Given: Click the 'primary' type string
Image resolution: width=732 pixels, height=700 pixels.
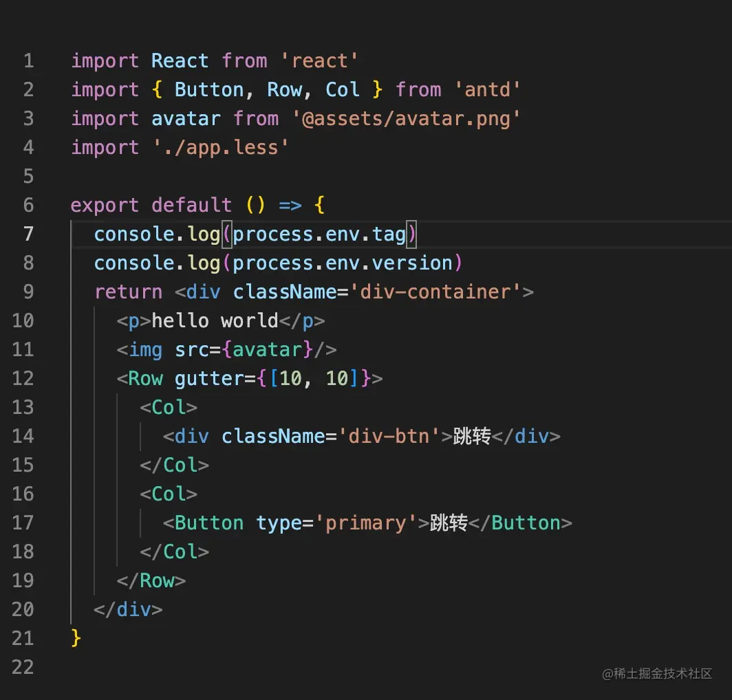Looking at the screenshot, I should point(365,523).
